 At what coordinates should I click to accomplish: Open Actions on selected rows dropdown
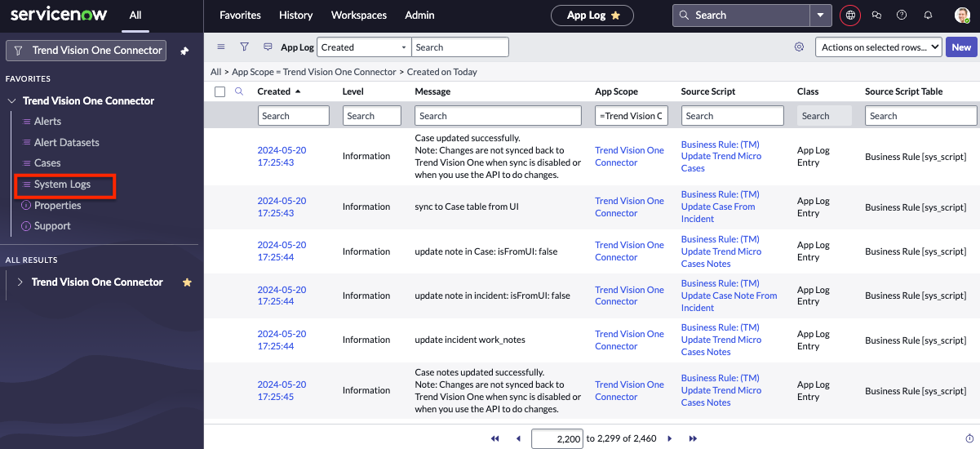pyautogui.click(x=878, y=47)
